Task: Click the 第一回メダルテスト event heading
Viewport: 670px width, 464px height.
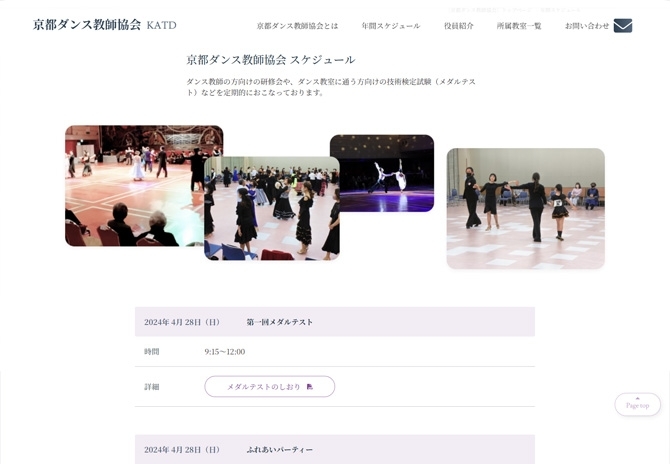Action: (279, 322)
